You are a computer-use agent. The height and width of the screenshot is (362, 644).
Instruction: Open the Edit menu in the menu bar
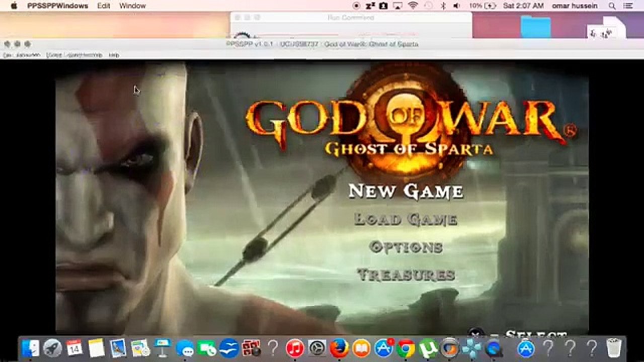coord(104,6)
